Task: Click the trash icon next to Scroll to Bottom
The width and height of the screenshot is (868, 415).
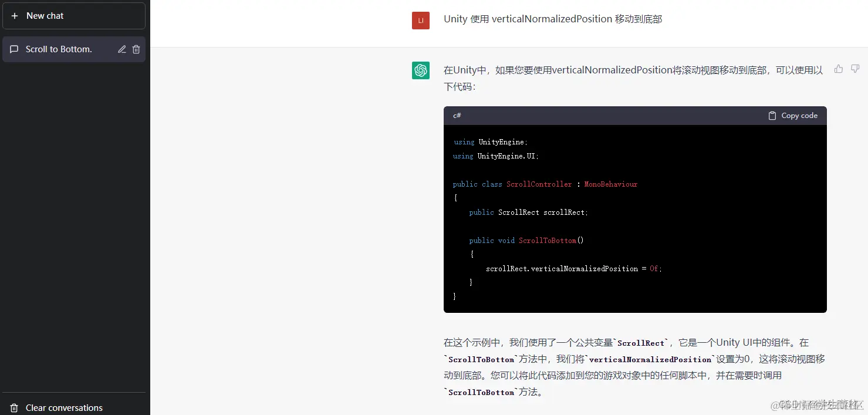Action: coord(136,49)
